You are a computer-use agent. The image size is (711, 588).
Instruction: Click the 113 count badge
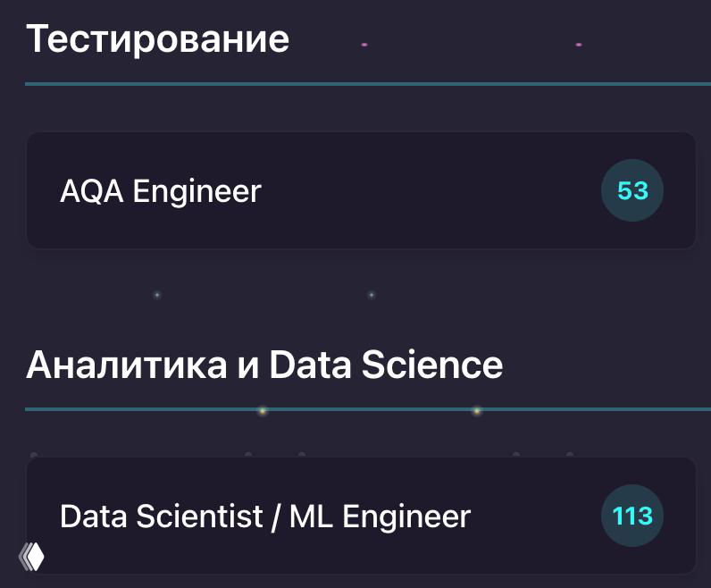pos(632,516)
